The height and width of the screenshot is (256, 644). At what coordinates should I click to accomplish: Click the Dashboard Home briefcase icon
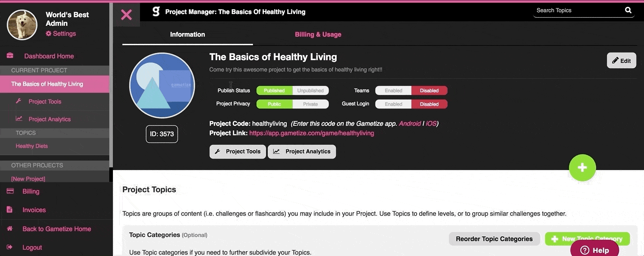(x=10, y=56)
